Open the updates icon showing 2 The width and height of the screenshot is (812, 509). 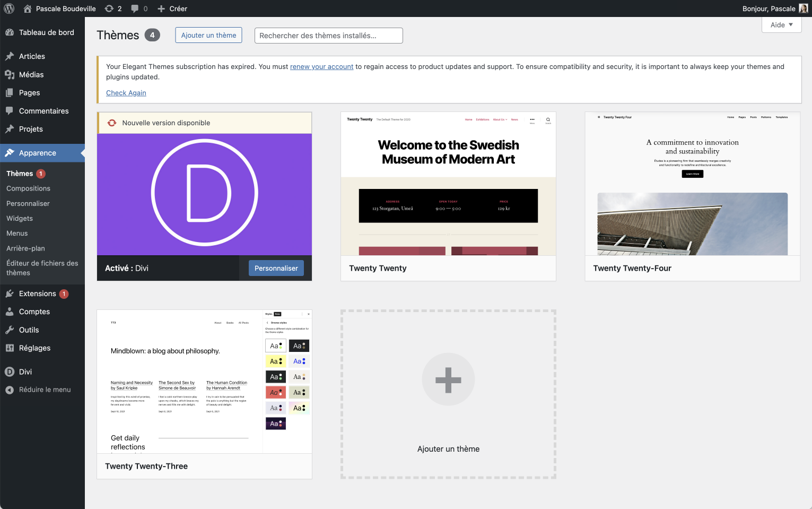pos(109,8)
